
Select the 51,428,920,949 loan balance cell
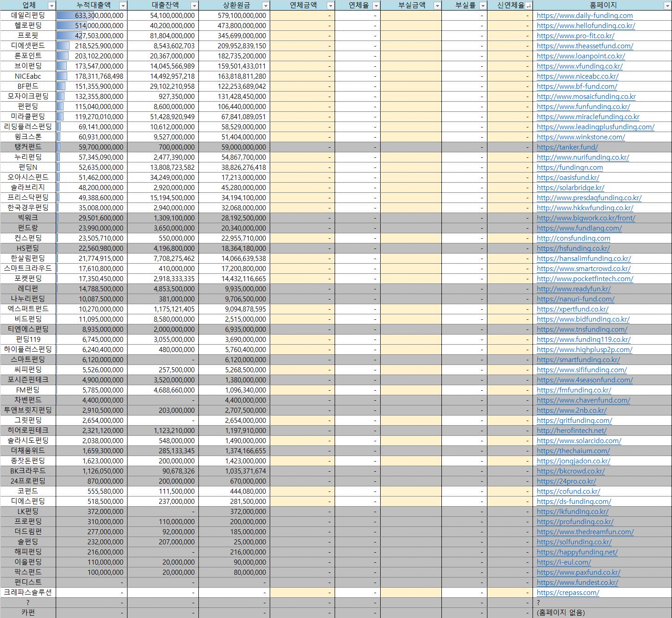163,117
